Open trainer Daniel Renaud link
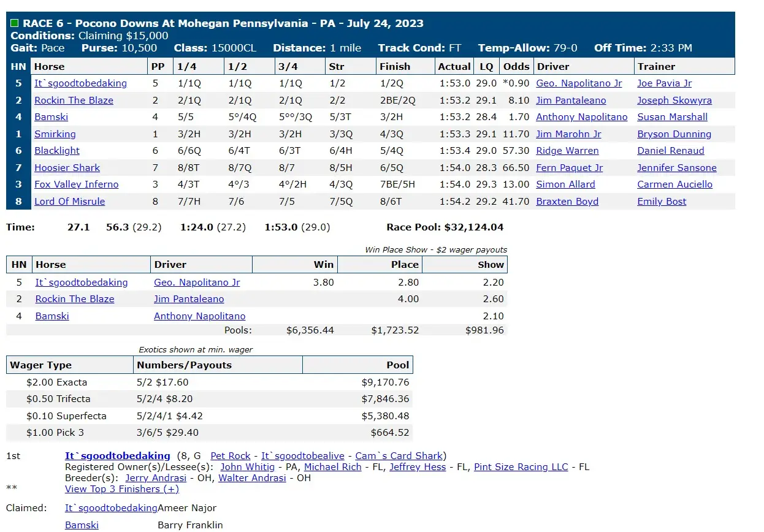 tap(671, 151)
